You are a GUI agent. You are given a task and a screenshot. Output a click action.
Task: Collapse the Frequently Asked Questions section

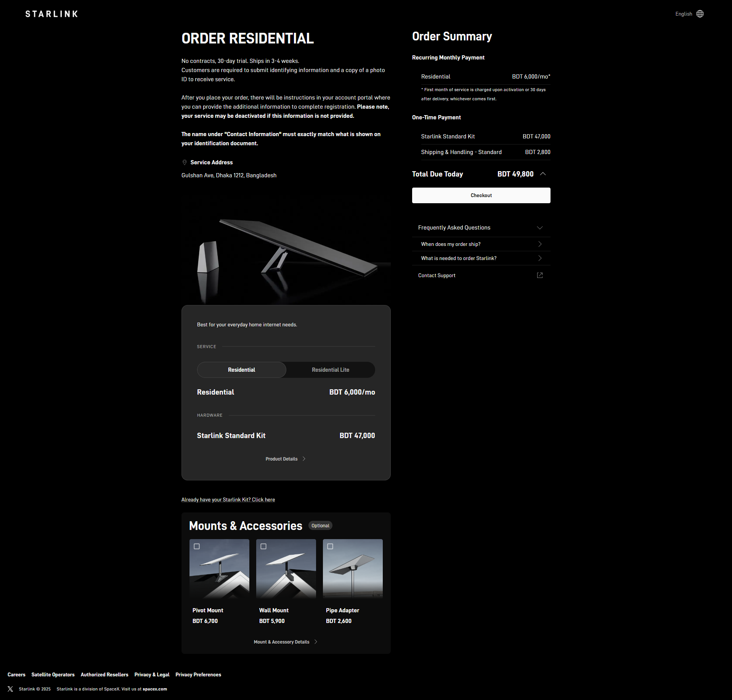[x=540, y=228]
